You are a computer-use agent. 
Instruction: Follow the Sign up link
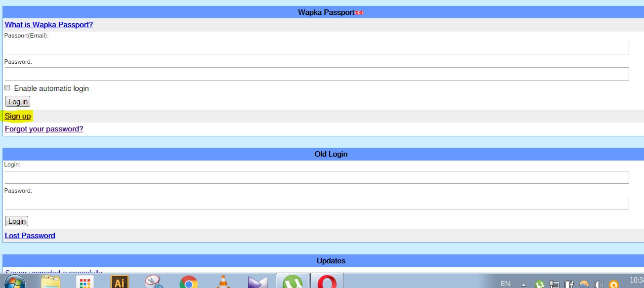18,116
